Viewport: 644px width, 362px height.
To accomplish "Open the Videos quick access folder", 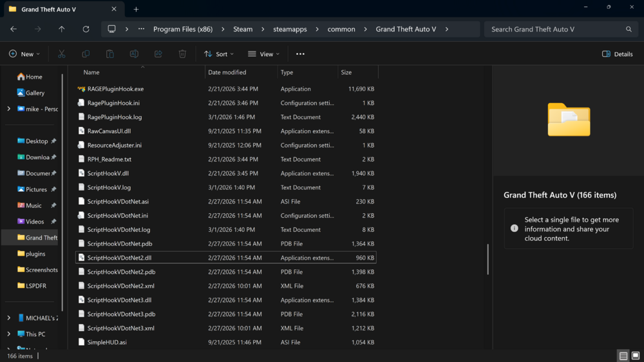I will pos(31,222).
